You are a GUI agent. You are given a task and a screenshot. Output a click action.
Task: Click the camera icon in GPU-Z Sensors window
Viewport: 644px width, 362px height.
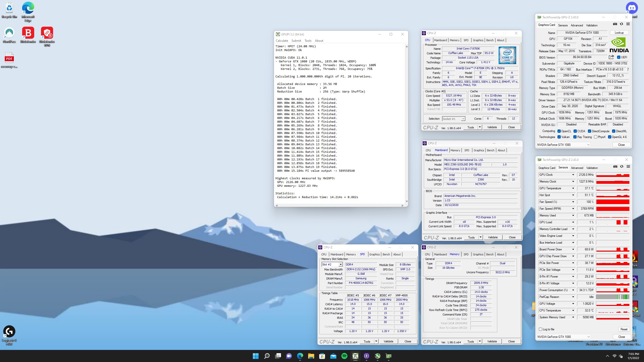pyautogui.click(x=615, y=167)
